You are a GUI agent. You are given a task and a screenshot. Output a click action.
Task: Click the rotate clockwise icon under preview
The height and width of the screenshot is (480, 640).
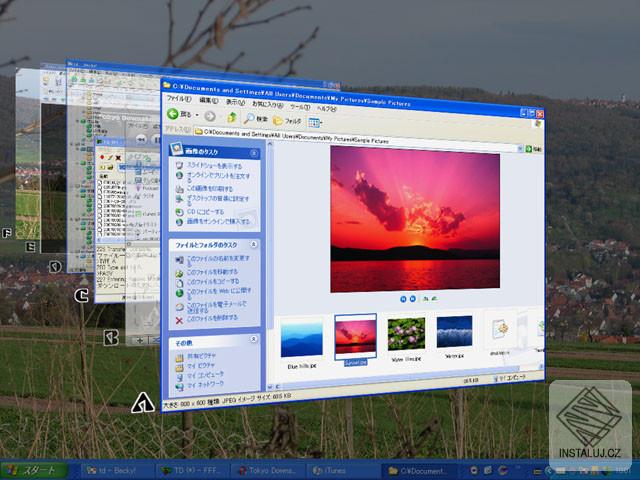click(425, 299)
